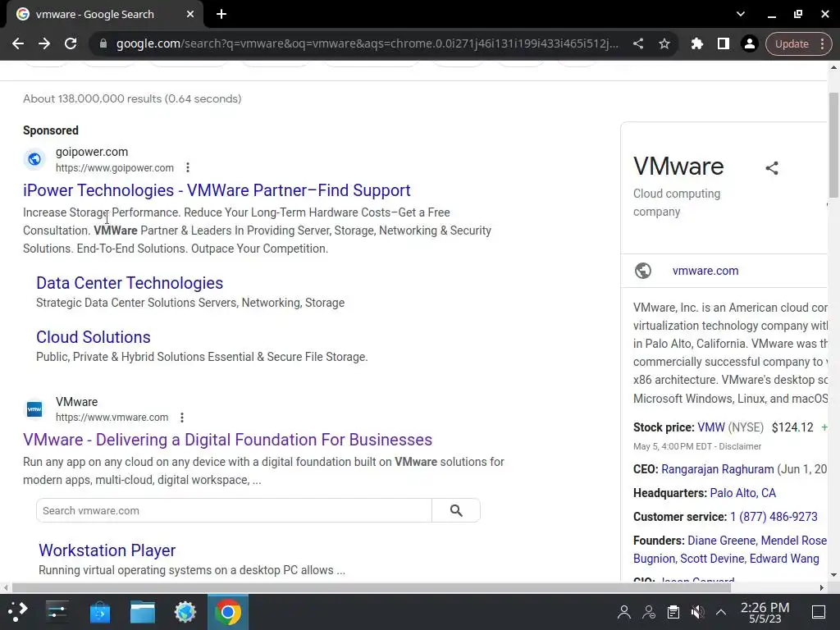Go back to the previous page

click(18, 44)
